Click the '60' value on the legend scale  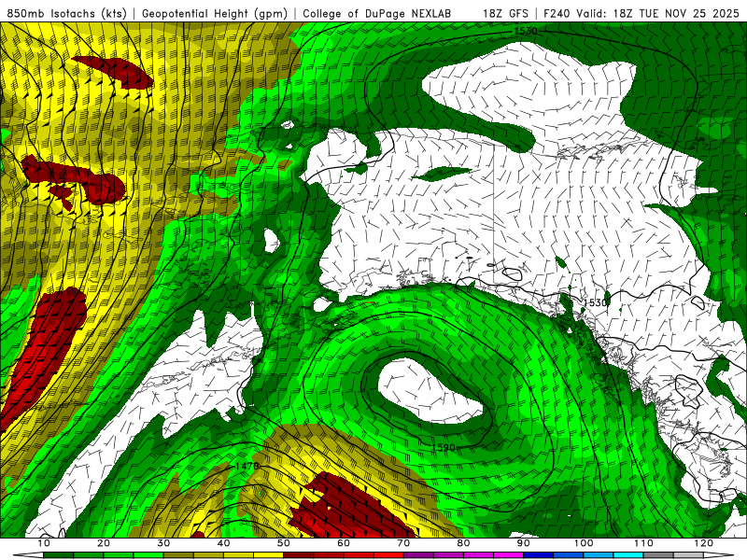pos(344,543)
